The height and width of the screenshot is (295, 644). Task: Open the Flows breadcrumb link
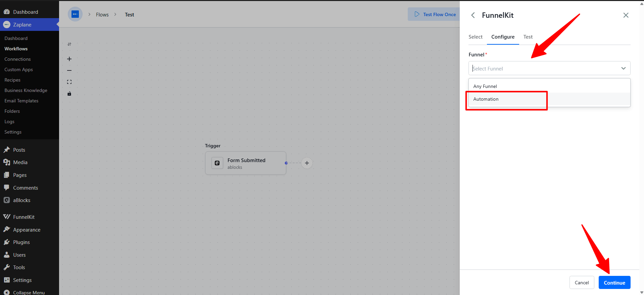coord(102,15)
